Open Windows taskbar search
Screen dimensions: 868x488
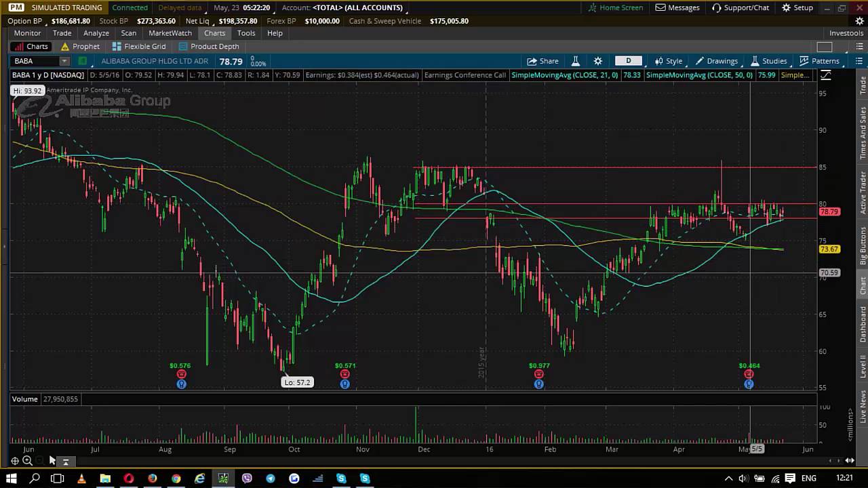35,479
